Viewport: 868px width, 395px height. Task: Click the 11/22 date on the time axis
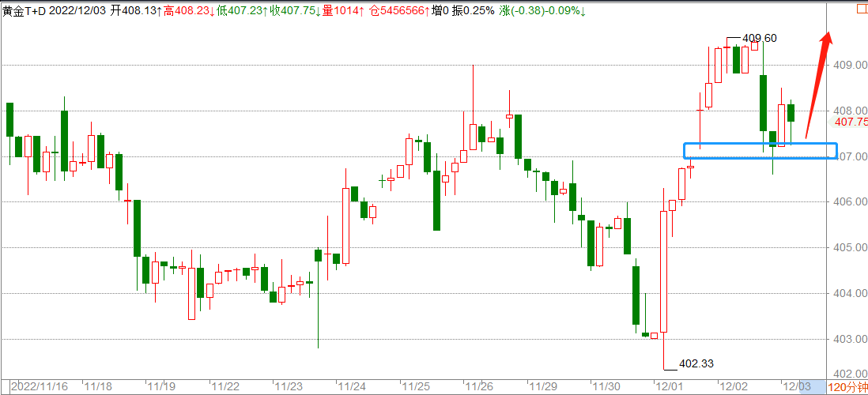click(x=225, y=386)
